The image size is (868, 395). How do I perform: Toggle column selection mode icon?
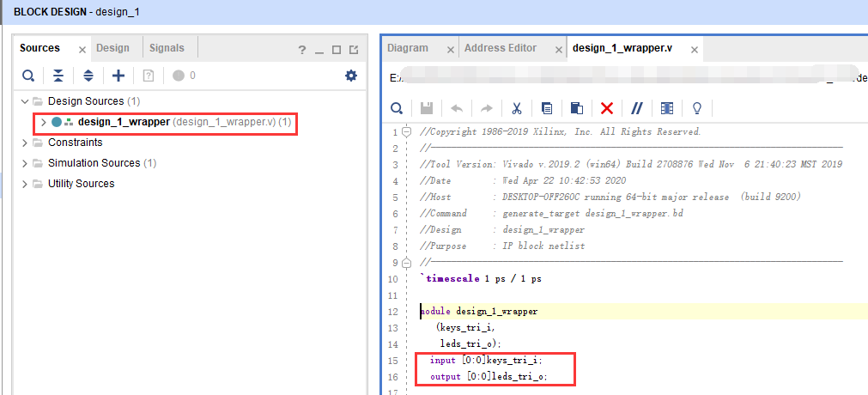(x=667, y=108)
